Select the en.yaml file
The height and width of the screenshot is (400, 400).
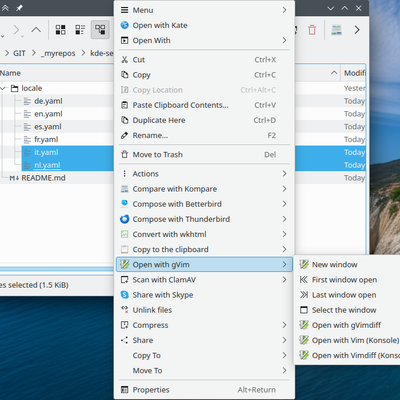48,114
